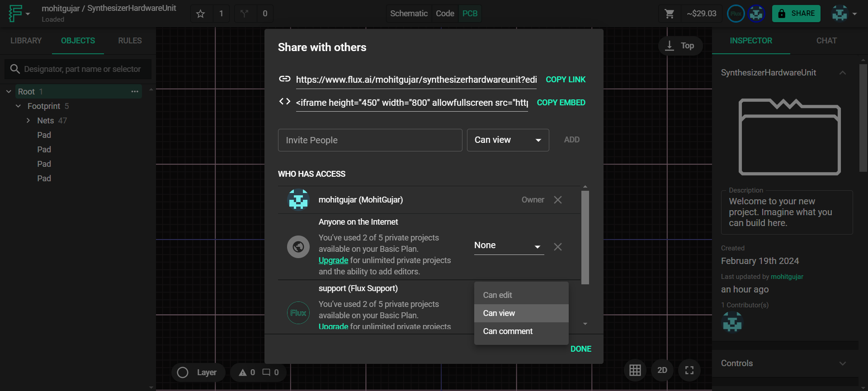Click the contributor avatar in Inspector
This screenshot has width=868, height=391.
coord(732,322)
